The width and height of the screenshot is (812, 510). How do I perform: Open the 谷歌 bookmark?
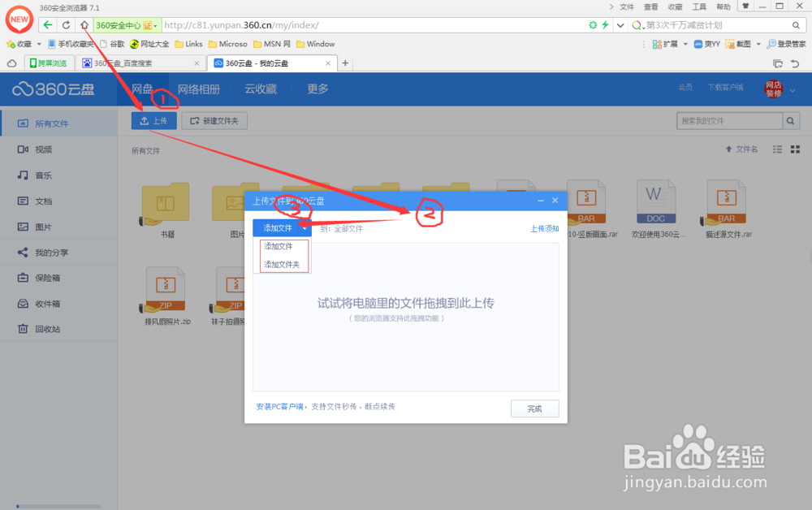(x=112, y=44)
